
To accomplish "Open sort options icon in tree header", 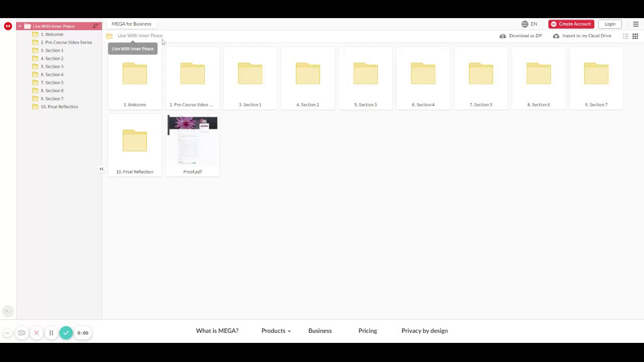I will [96, 26].
